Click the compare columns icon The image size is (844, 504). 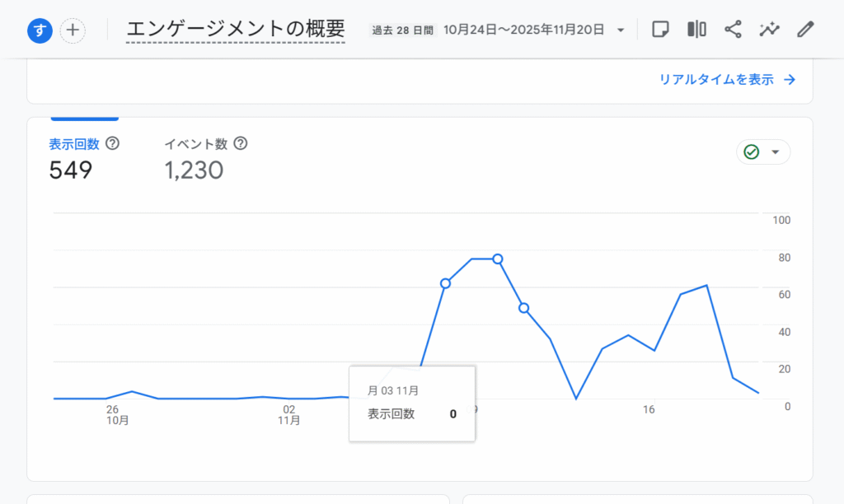(696, 30)
